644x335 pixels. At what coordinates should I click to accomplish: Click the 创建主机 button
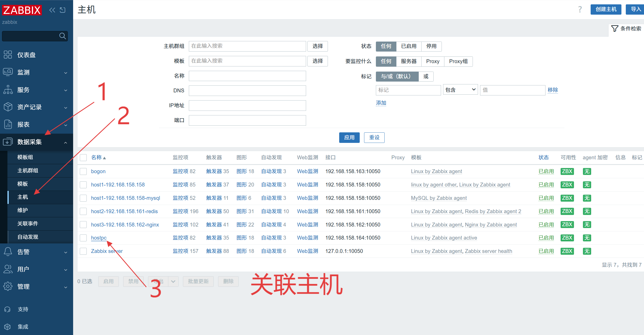(606, 9)
